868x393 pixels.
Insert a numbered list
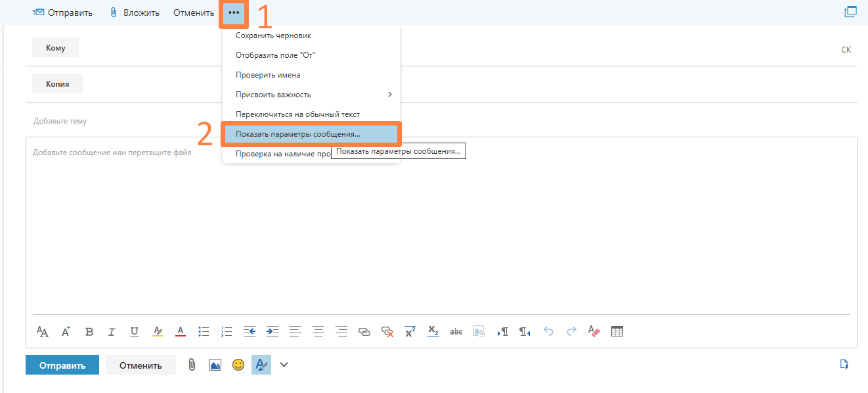pyautogui.click(x=227, y=331)
